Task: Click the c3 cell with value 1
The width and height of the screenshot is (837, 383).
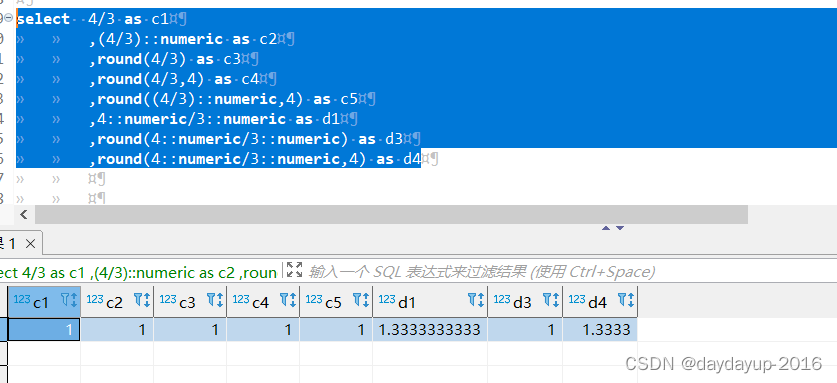Action: [191, 330]
